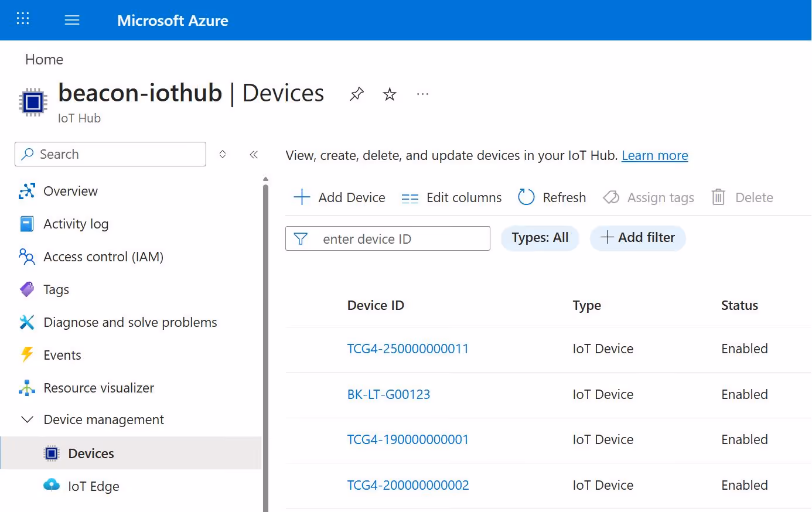Click Edit columns label
This screenshot has height=512, width=812.
point(464,198)
